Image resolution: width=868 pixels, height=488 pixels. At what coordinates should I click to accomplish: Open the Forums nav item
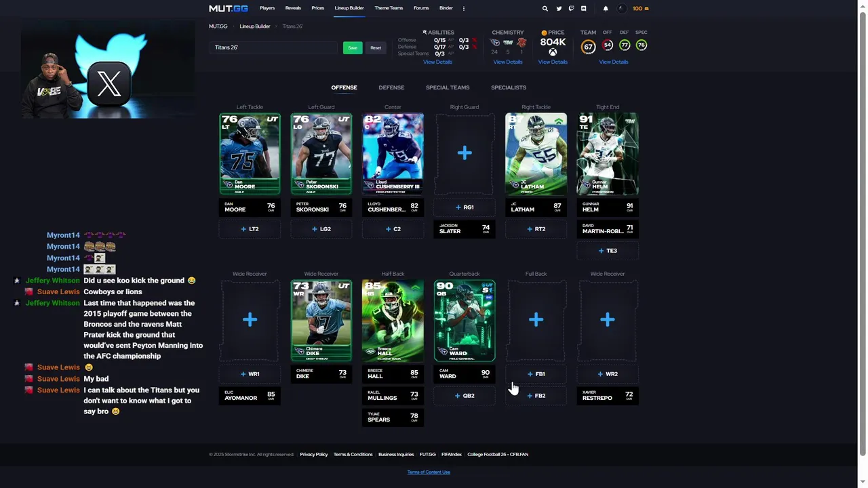pyautogui.click(x=421, y=8)
